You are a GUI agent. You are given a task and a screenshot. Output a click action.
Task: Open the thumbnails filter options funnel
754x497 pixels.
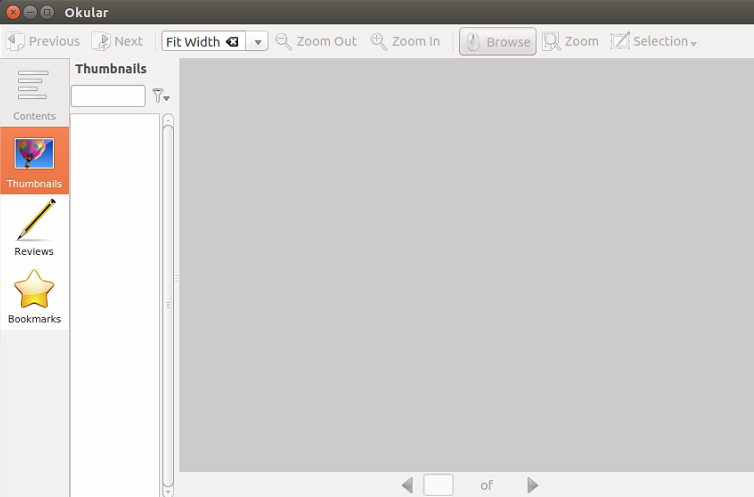[x=161, y=96]
